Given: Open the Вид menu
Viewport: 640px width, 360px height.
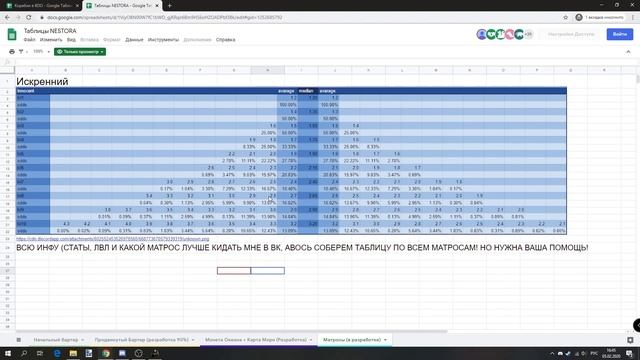Looking at the screenshot, I should (71, 40).
